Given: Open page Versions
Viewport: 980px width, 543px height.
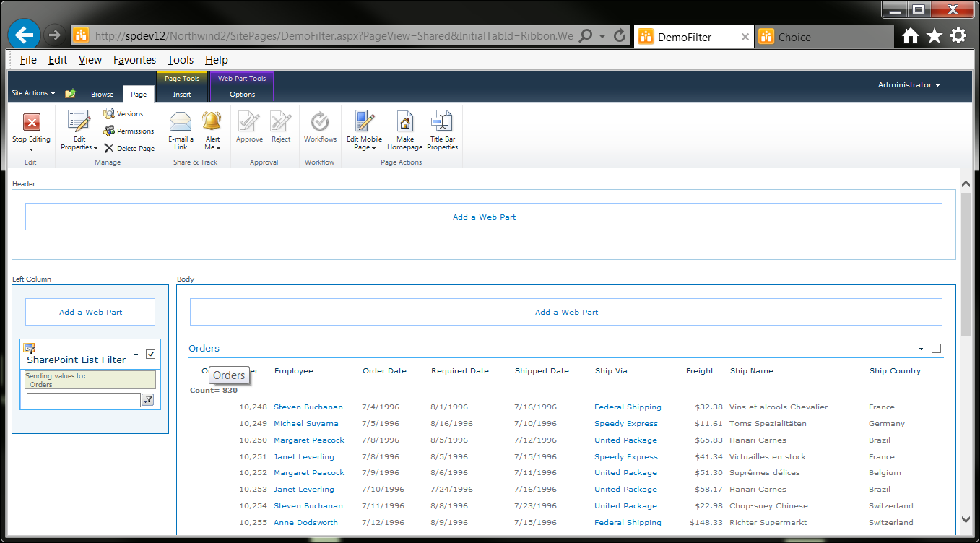Looking at the screenshot, I should click(x=123, y=114).
